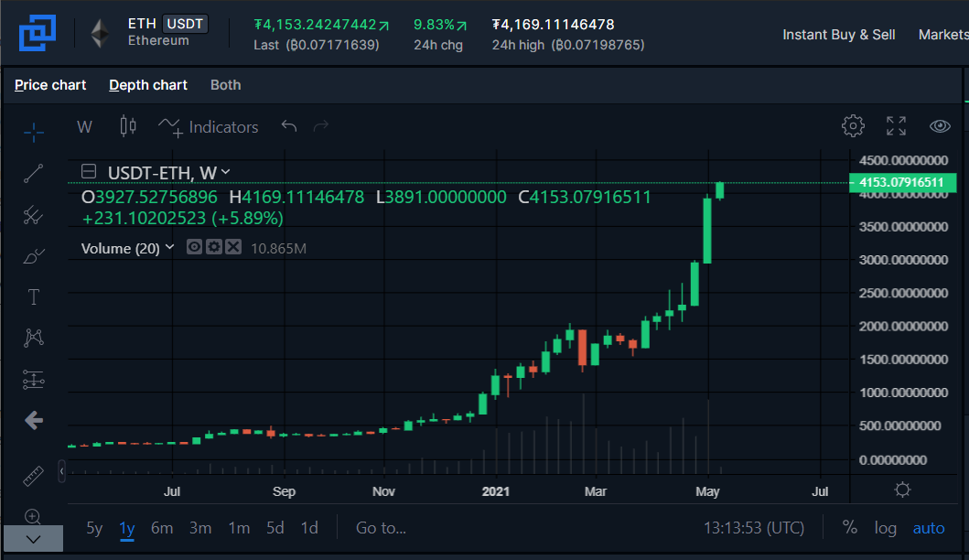This screenshot has height=560, width=969.
Task: Undo the last chart action
Action: [288, 126]
